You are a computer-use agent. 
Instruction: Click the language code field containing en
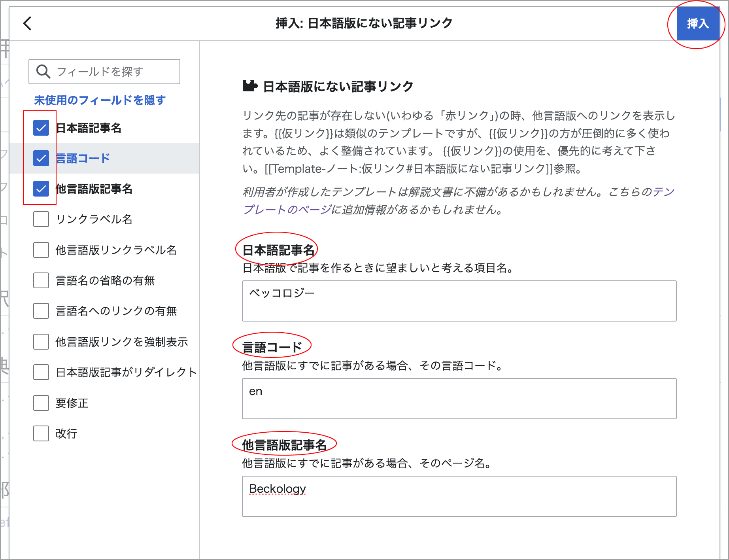tap(459, 399)
